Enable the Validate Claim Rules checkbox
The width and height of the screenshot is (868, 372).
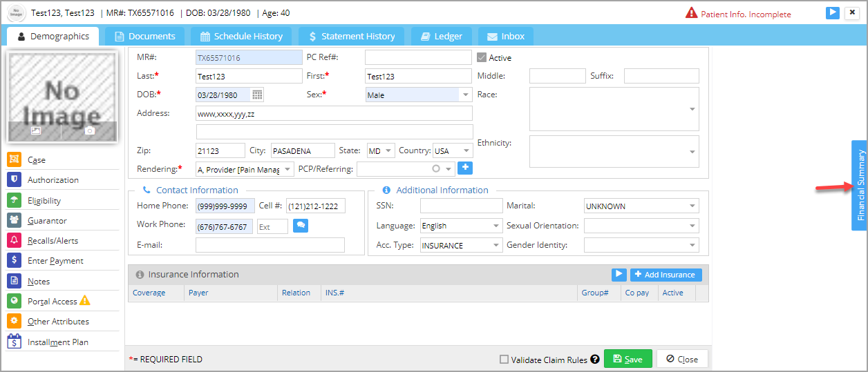504,359
